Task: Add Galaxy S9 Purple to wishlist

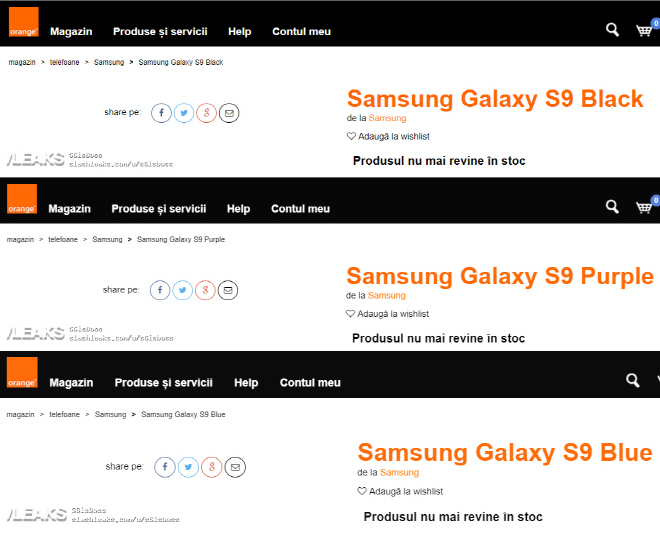Action: tap(387, 314)
